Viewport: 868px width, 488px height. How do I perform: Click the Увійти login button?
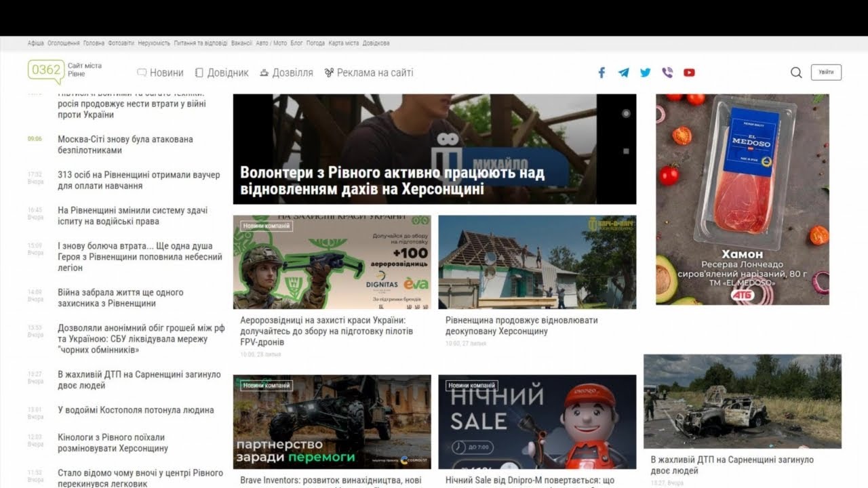tap(826, 73)
